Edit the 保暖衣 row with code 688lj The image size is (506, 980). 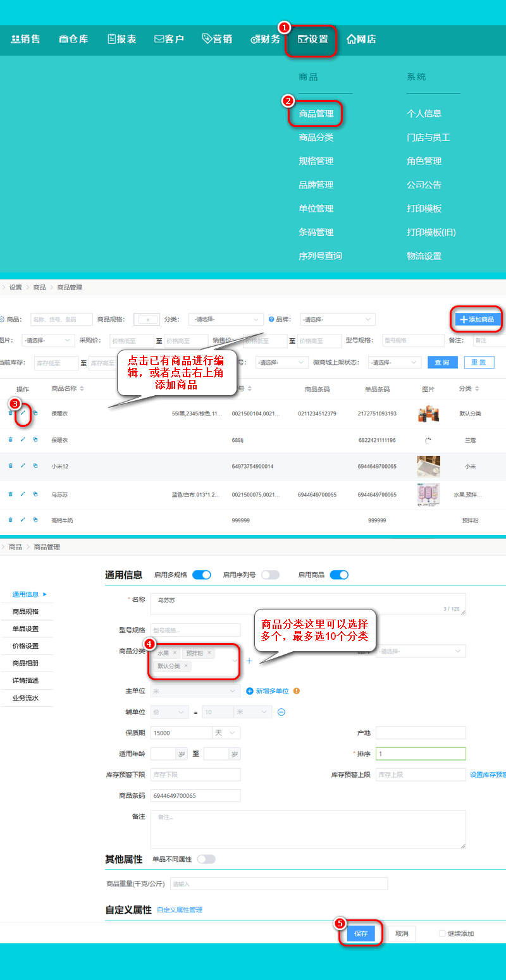pos(23,439)
